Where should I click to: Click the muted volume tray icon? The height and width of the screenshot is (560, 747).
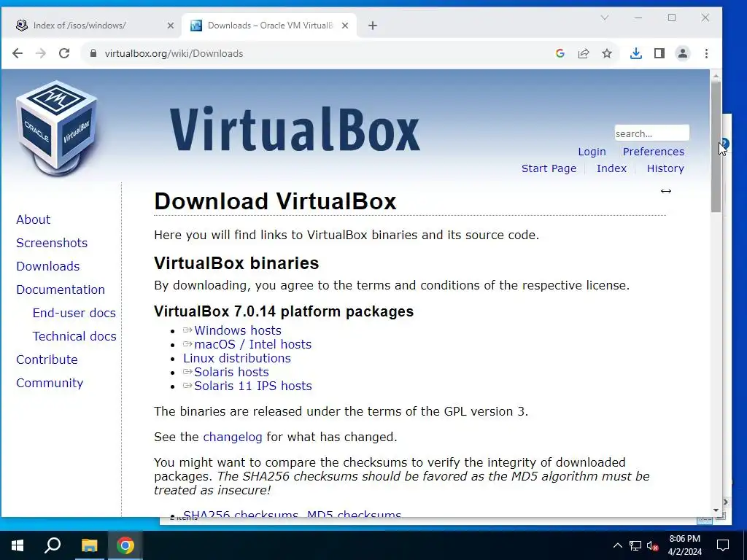(653, 545)
